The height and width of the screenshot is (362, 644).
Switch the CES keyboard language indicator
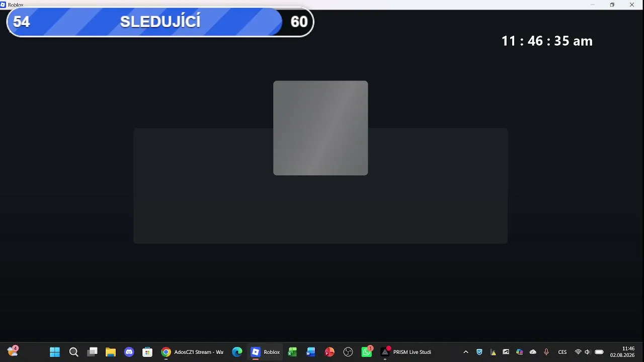coord(562,352)
